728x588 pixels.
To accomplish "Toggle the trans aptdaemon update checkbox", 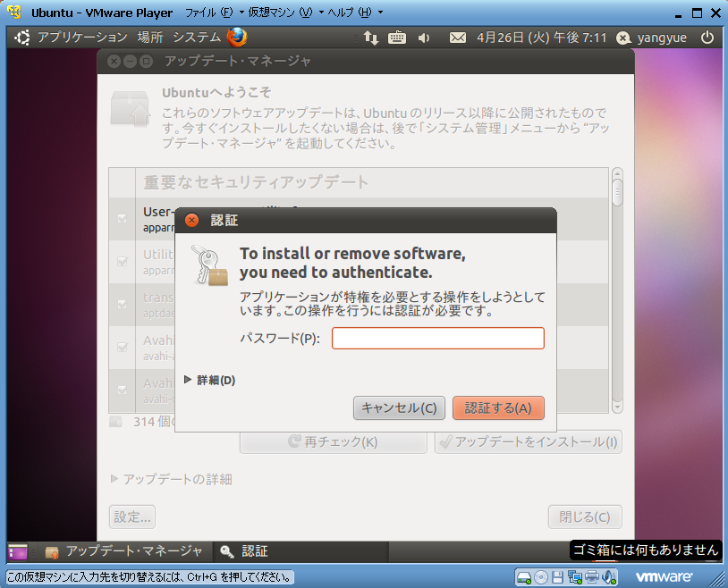I will click(x=123, y=304).
